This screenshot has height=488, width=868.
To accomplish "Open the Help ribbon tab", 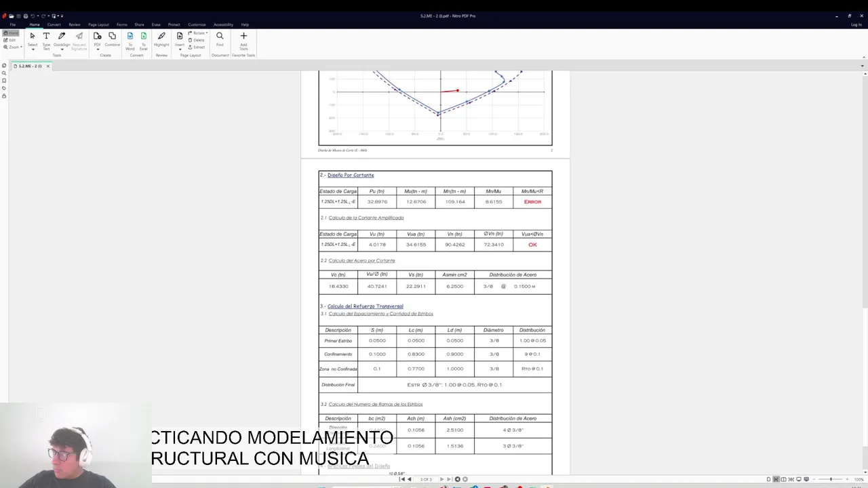I will [245, 24].
